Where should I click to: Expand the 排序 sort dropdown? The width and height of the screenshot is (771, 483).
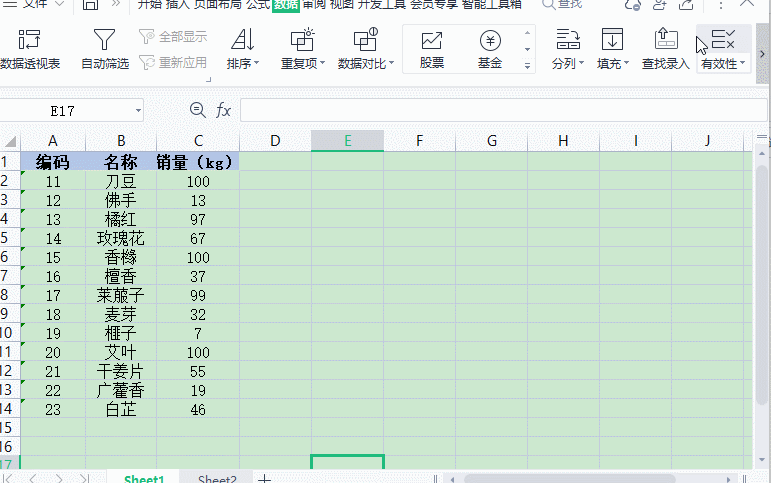tap(256, 64)
